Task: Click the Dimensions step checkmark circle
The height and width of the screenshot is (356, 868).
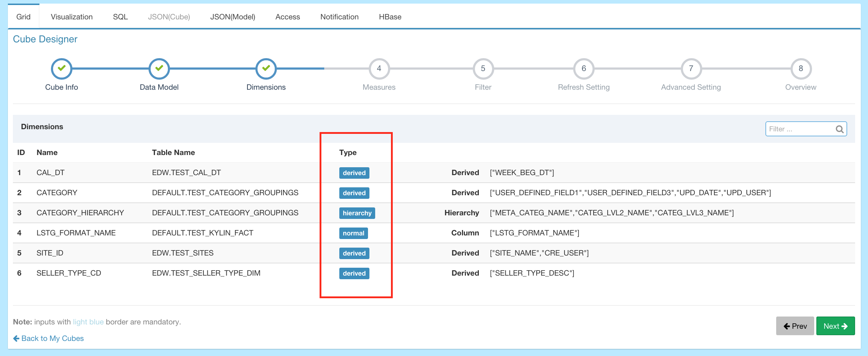Action: (266, 69)
